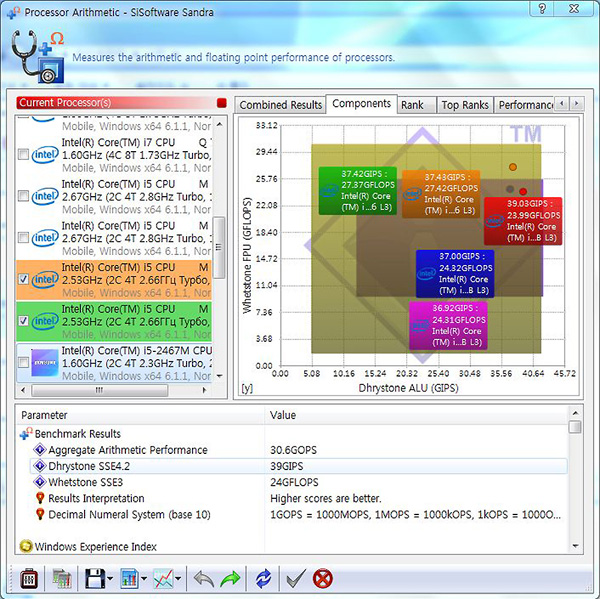Viewport: 600px width, 599px height.
Task: Click the Value column header
Action: (416, 415)
